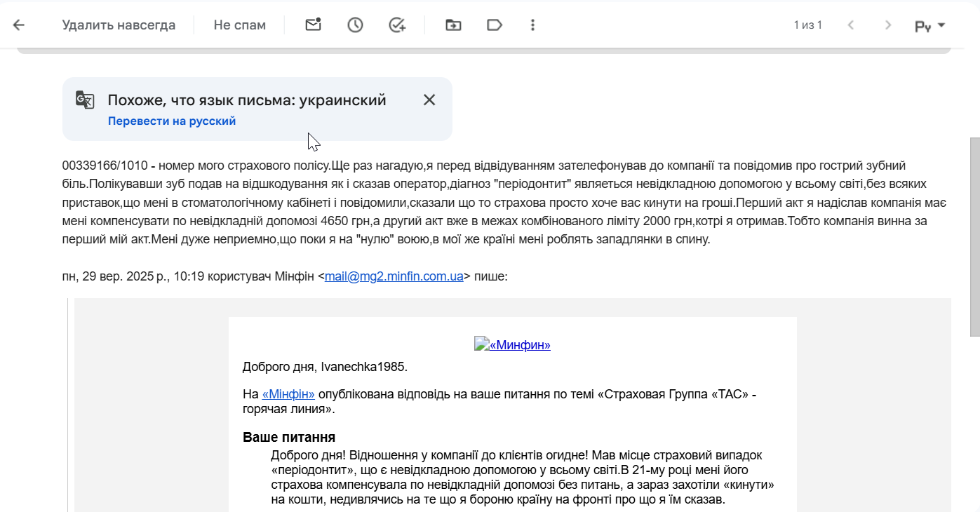
Task: Click the greeting 'Доброго дня, Ivanechka1985.'
Action: click(x=325, y=367)
